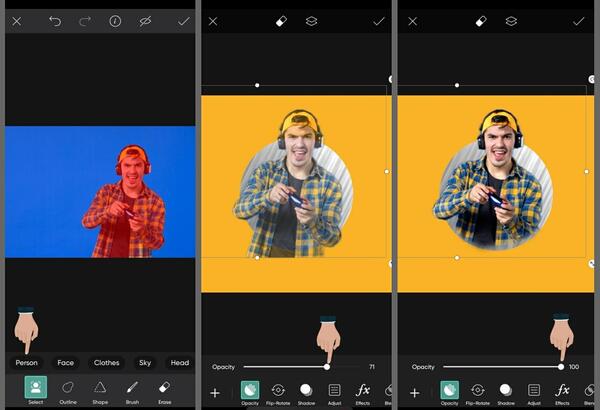Tap the plus add icon in middle screen

[x=215, y=393]
